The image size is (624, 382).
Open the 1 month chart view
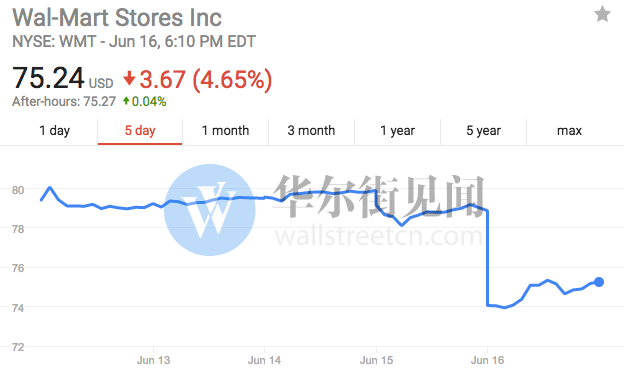coord(226,131)
